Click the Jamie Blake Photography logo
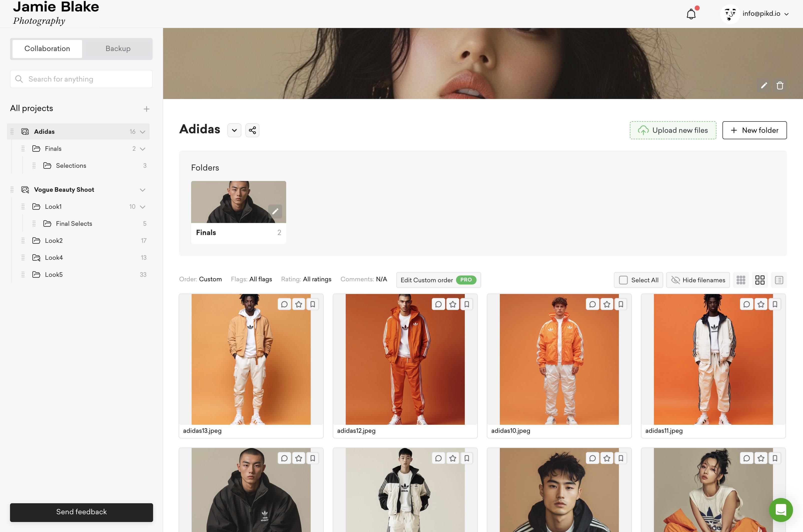 56,13
